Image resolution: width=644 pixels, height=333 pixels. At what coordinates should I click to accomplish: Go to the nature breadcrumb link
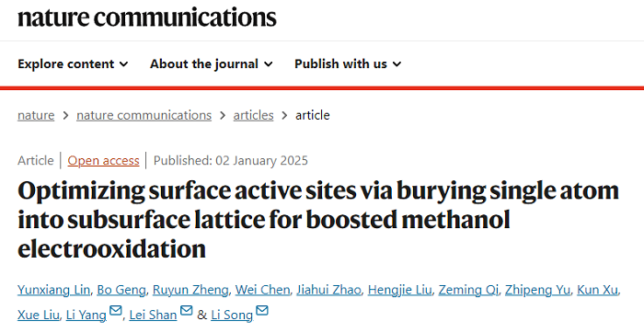click(x=36, y=115)
